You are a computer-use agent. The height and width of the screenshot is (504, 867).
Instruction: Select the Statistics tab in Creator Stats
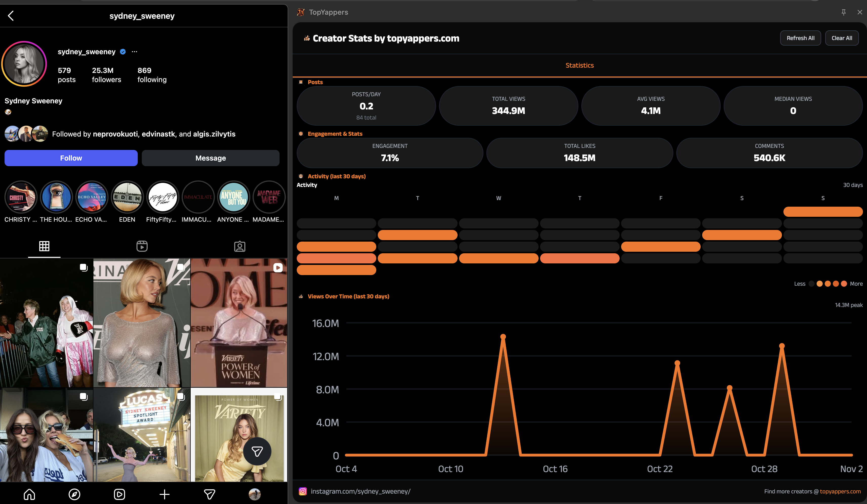point(579,65)
